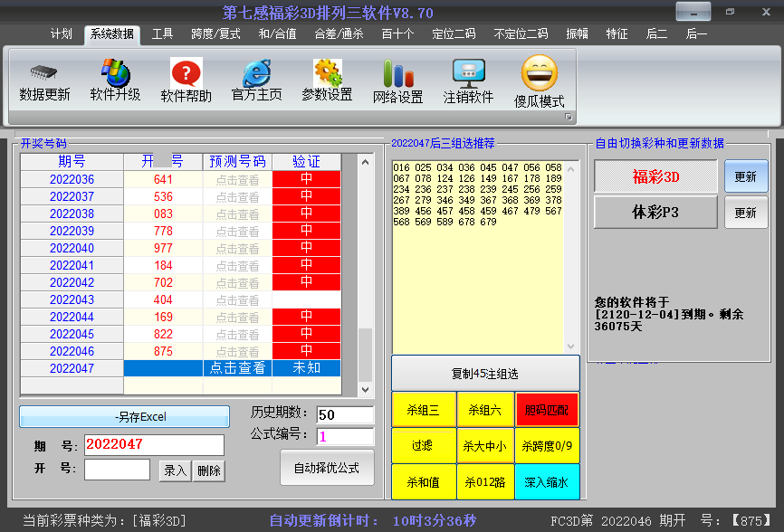Click draw number 875 in the table
The width and height of the screenshot is (784, 532).
[163, 351]
